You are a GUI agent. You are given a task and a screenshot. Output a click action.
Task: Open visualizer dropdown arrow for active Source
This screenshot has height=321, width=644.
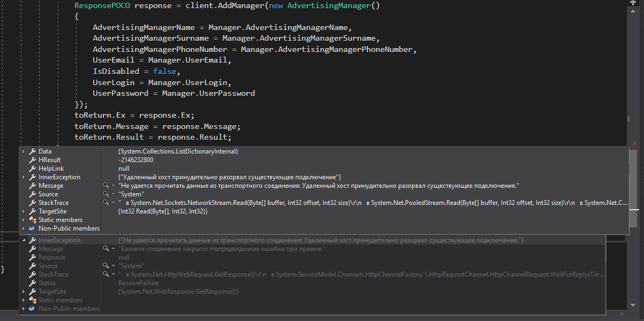(113, 194)
